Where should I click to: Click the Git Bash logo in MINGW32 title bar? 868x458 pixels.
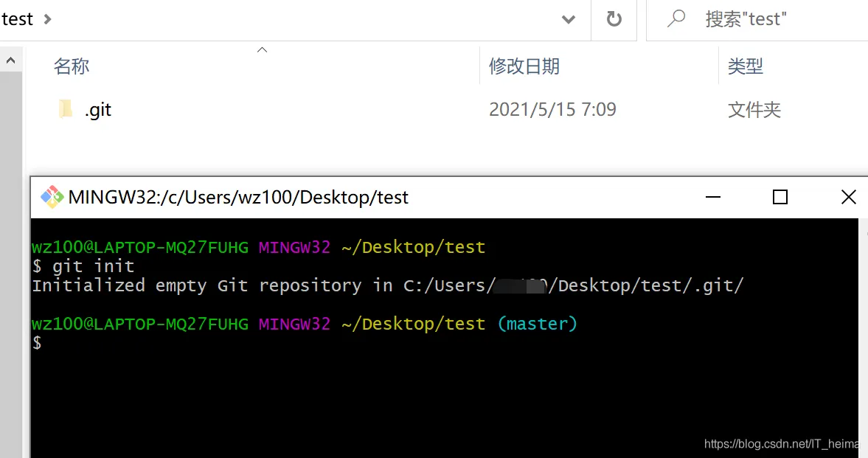pyautogui.click(x=52, y=197)
